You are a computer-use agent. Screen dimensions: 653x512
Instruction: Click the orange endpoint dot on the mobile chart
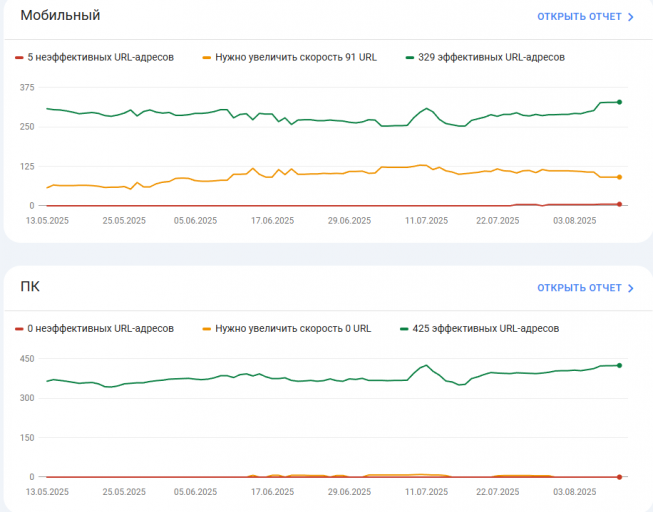pyautogui.click(x=619, y=177)
